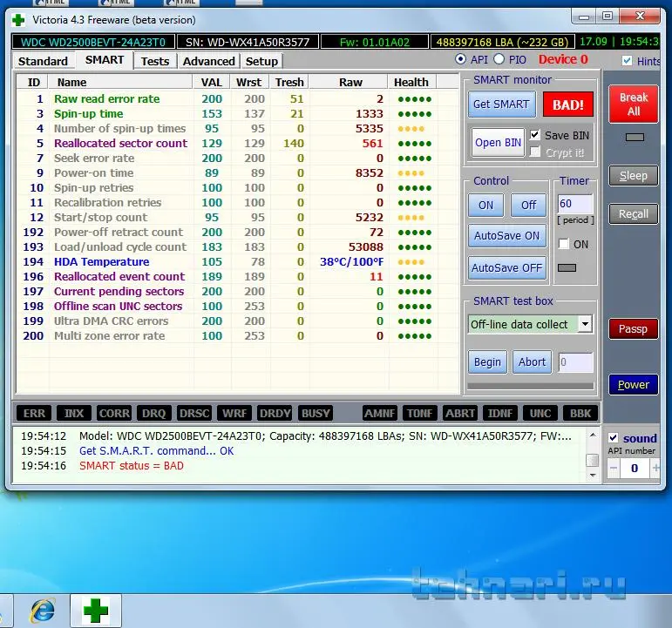Click the Control Off button
The height and width of the screenshot is (628, 672).
[529, 206]
